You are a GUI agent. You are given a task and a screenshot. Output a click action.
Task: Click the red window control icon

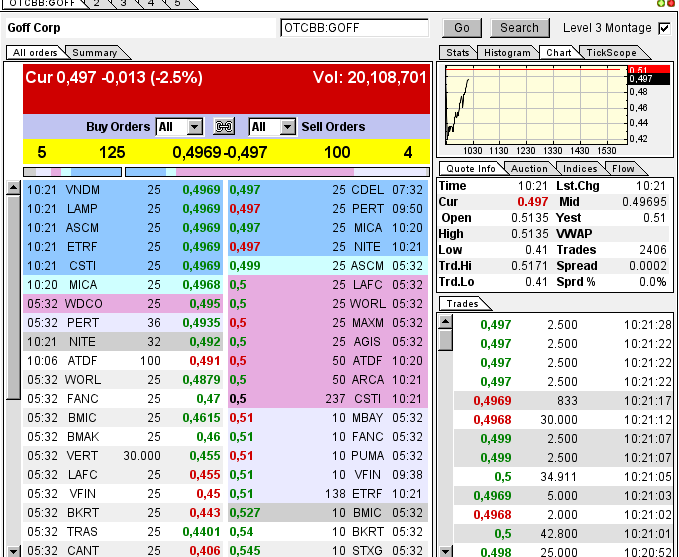(x=671, y=3)
